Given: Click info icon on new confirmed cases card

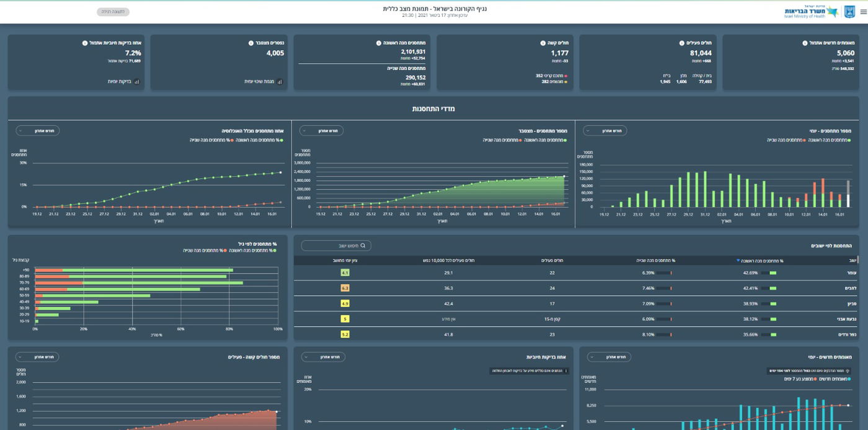Looking at the screenshot, I should click(805, 43).
